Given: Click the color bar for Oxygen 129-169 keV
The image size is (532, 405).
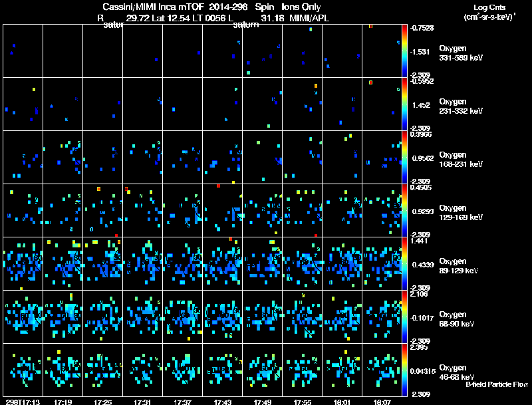Looking at the screenshot, I should [406, 210].
